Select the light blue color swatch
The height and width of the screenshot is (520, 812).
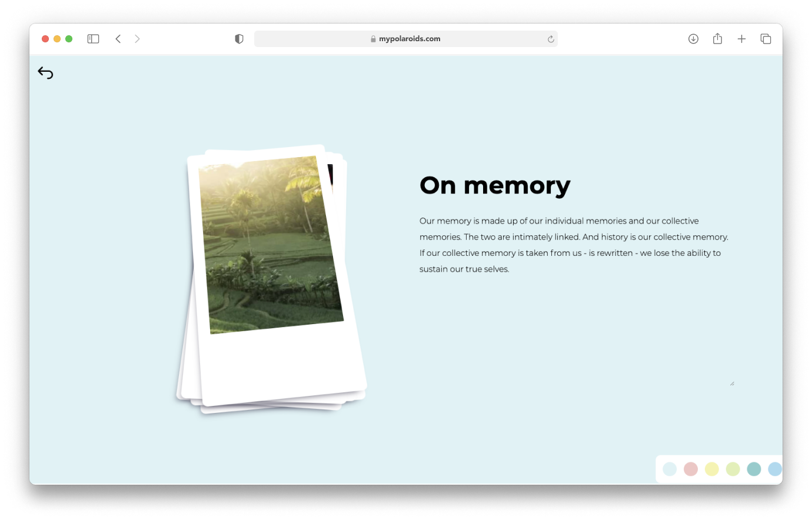[x=670, y=469]
